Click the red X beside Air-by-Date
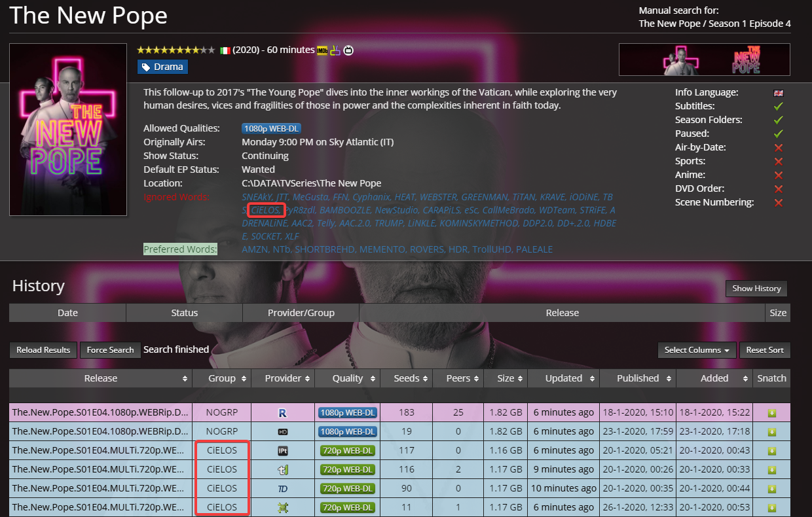 779,148
